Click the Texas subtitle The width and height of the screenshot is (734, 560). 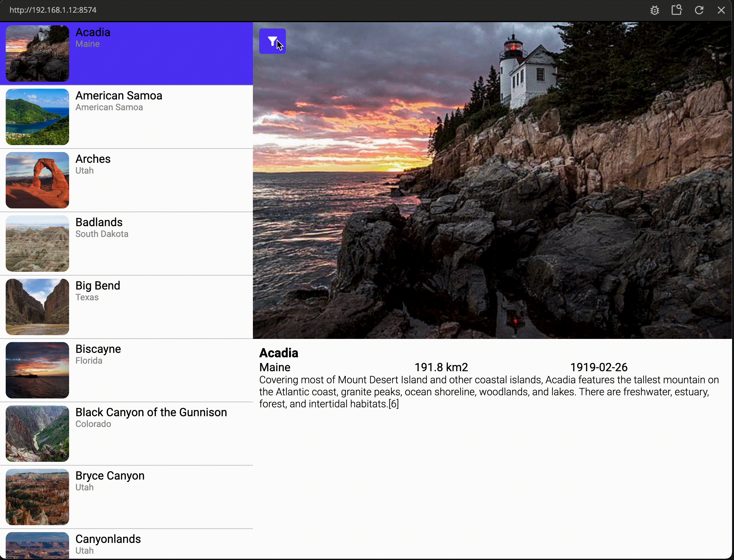click(x=87, y=297)
